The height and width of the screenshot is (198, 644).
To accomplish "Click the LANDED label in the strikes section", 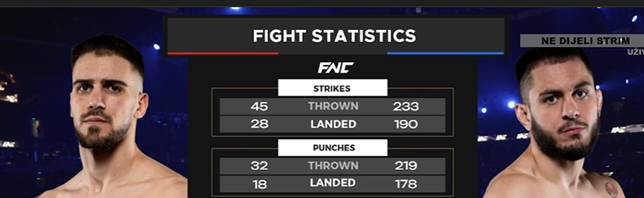I will click(x=333, y=124).
